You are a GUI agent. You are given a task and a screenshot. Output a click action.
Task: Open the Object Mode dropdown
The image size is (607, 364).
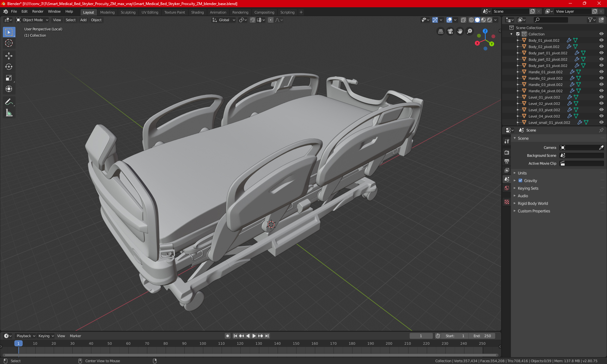32,20
